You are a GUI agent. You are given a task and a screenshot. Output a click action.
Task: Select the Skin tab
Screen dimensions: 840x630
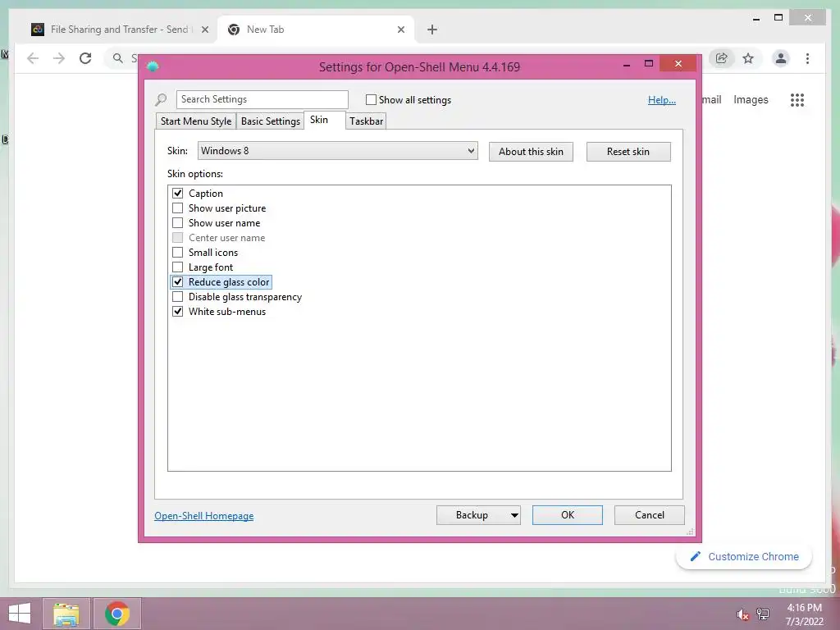319,120
